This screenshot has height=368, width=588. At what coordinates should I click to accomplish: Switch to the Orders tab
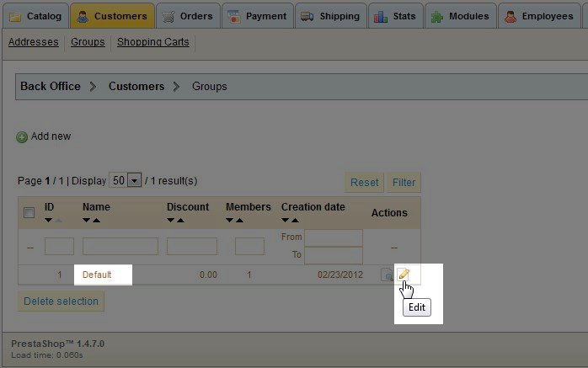188,16
